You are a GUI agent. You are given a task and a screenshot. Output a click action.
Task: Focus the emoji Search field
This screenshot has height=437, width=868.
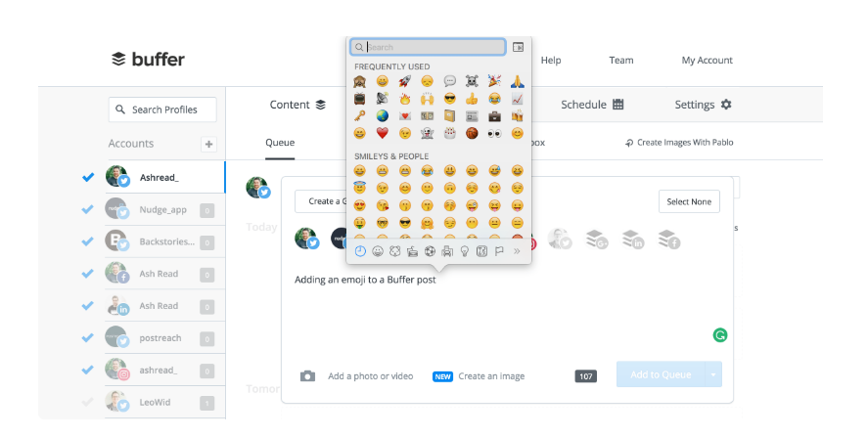(x=428, y=47)
